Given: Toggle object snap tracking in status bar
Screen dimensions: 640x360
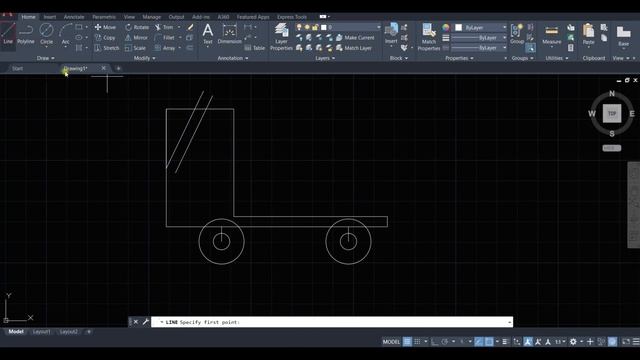Looking at the screenshot, I should coord(479,342).
